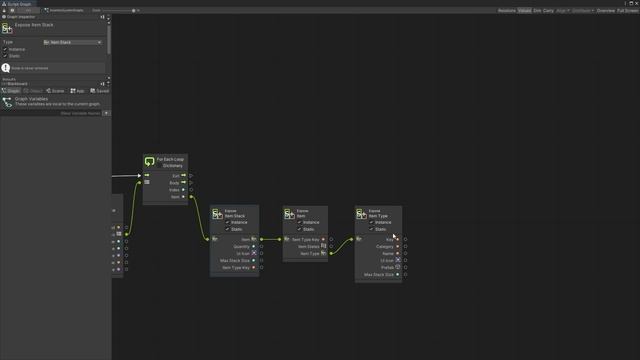Viewport: 640px width, 360px height.
Task: Open the Type dropdown showing Item Stack
Action: click(x=72, y=42)
